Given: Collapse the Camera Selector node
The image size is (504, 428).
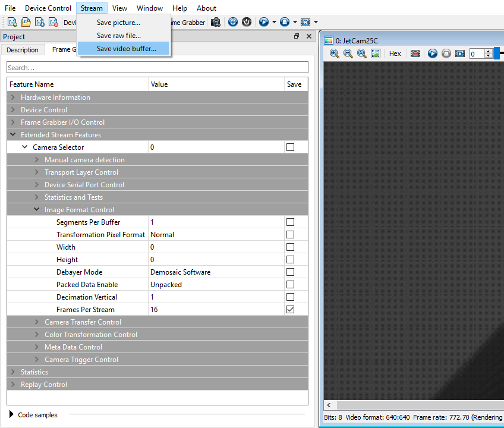Looking at the screenshot, I should pos(25,147).
